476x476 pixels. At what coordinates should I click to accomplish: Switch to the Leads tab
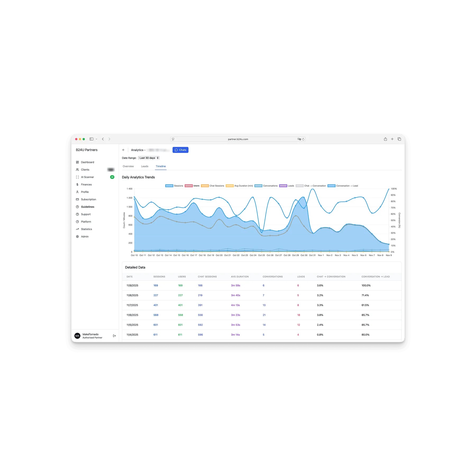click(145, 166)
